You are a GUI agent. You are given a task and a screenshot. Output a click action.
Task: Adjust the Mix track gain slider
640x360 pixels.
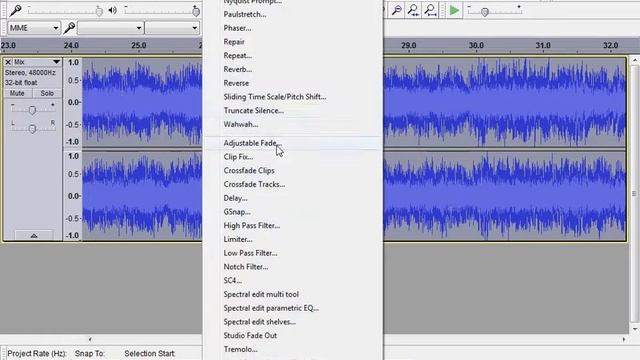(x=32, y=109)
